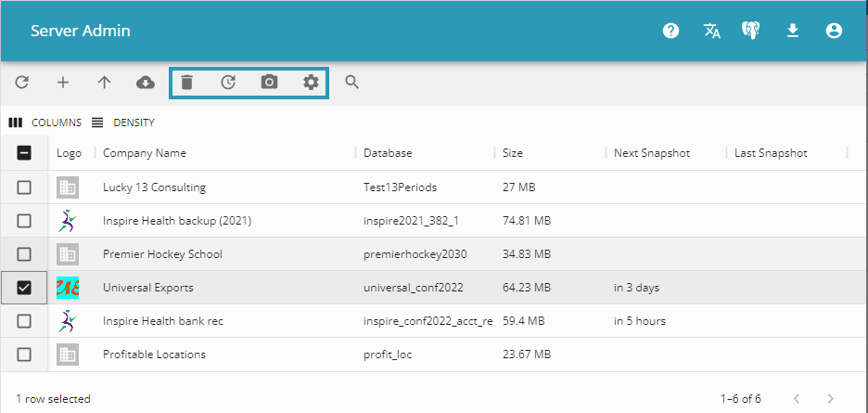Sort by the Size column header

click(x=513, y=153)
